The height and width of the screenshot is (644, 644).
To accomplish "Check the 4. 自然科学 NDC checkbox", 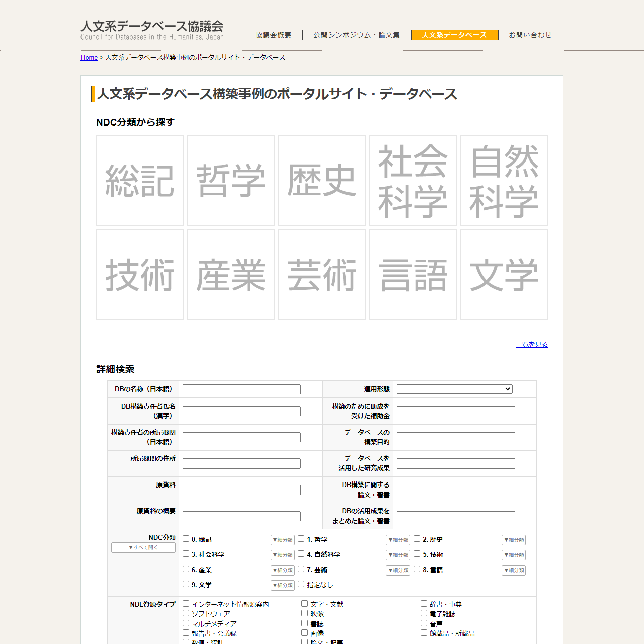I will [301, 554].
